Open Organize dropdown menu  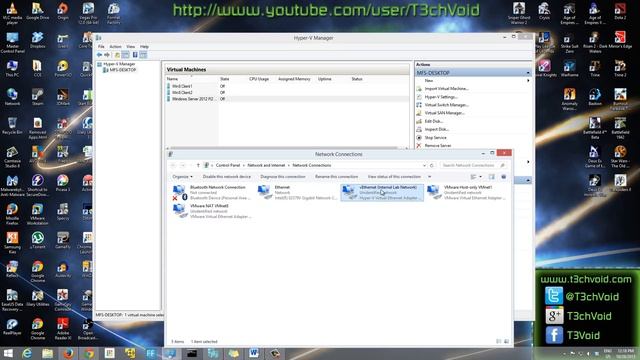[182, 177]
